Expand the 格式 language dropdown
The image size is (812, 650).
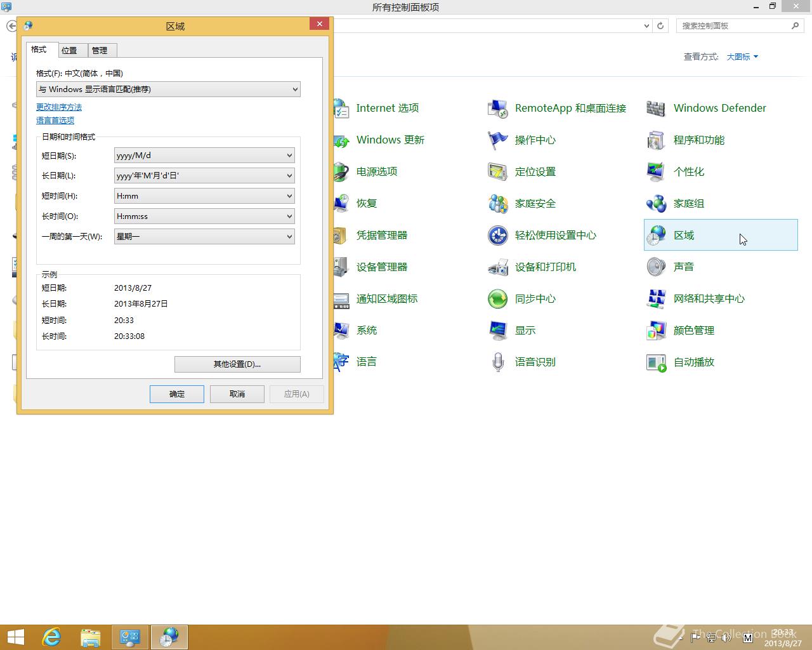coord(168,90)
